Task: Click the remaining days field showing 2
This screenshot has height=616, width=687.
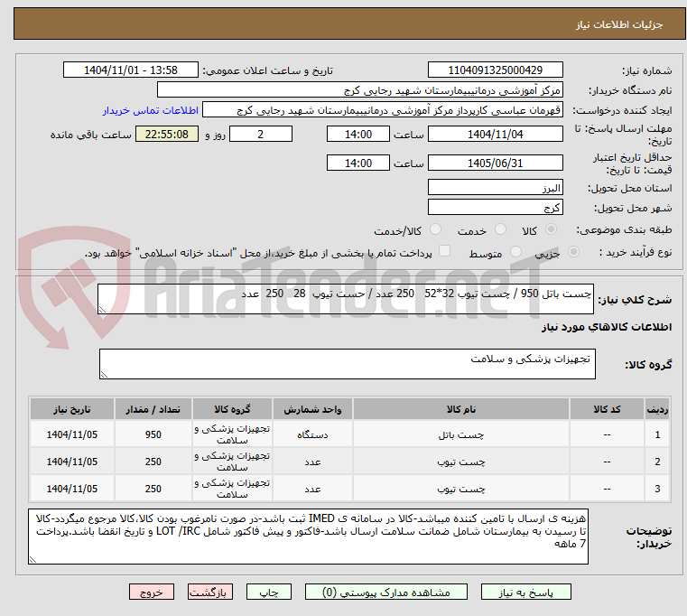Action: click(261, 135)
